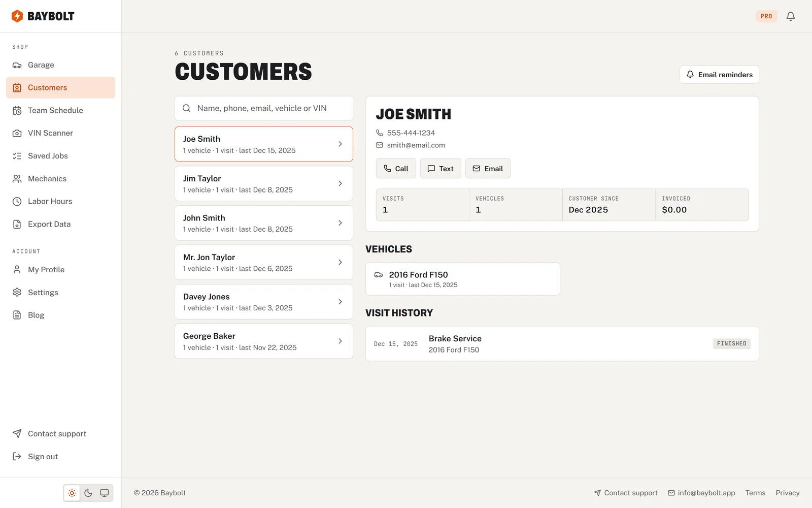Click phone number 555-444-1234
The height and width of the screenshot is (508, 812).
[x=411, y=133]
